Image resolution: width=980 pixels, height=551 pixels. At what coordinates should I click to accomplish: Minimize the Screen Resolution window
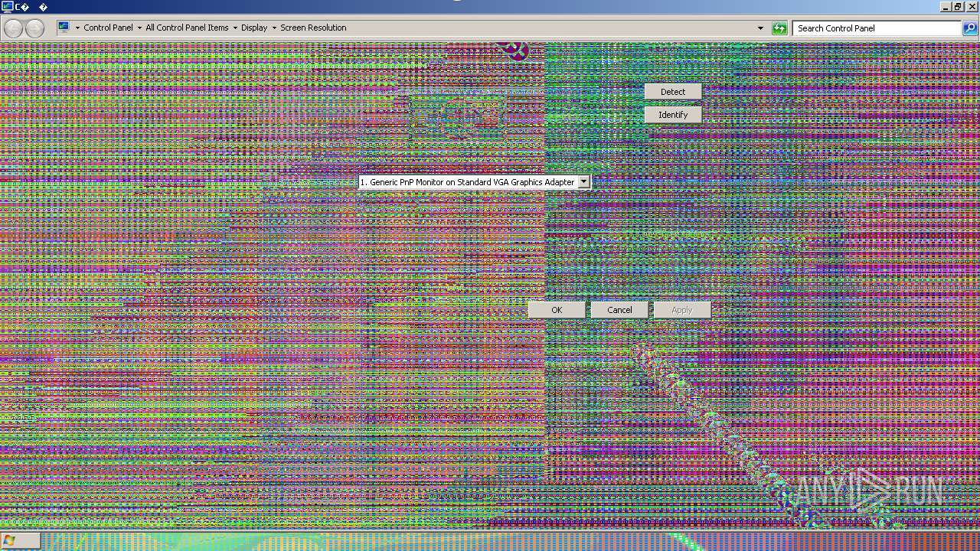946,7
